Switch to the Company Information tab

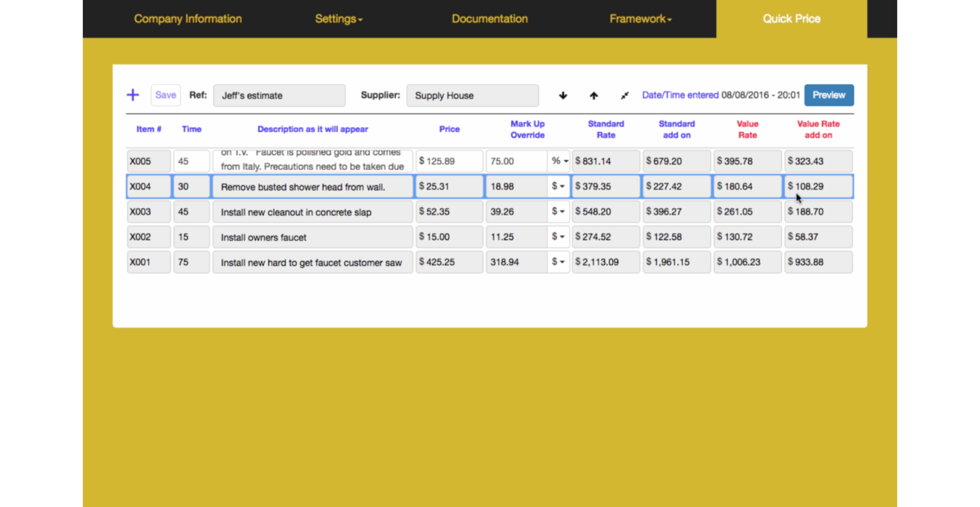(188, 19)
